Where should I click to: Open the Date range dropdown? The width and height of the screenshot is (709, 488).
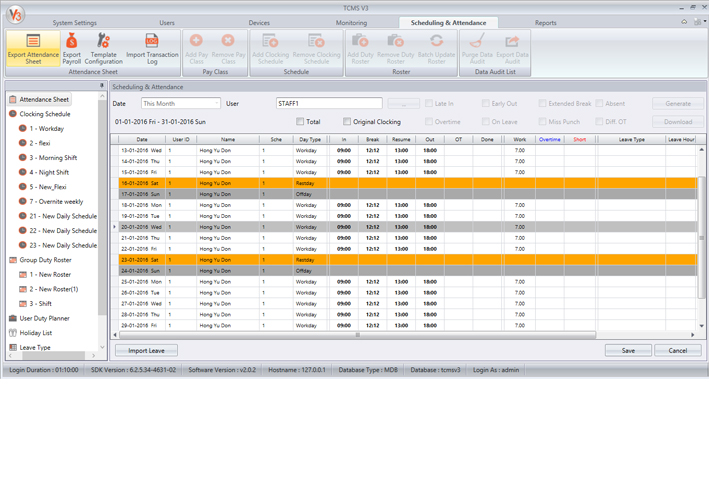point(181,103)
